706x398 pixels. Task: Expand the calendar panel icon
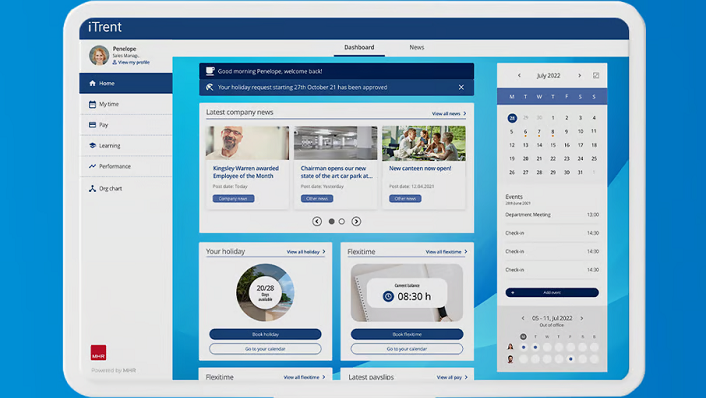pyautogui.click(x=596, y=75)
